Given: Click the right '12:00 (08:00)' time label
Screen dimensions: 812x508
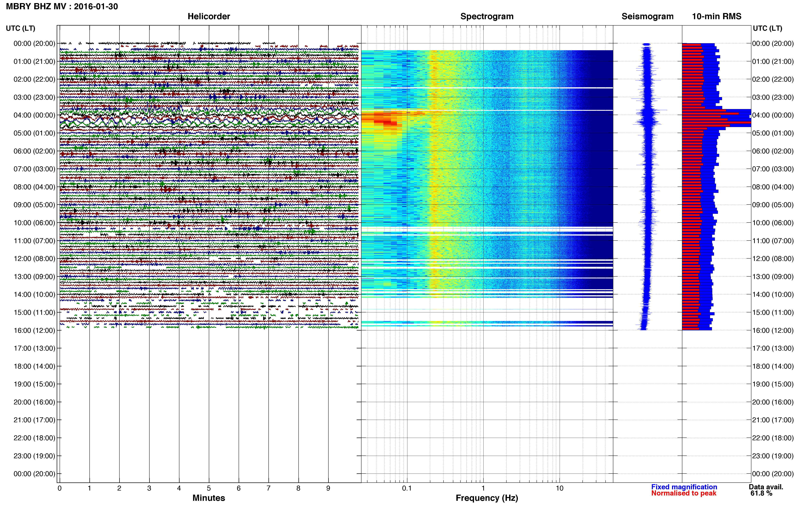Looking at the screenshot, I should click(x=773, y=259).
